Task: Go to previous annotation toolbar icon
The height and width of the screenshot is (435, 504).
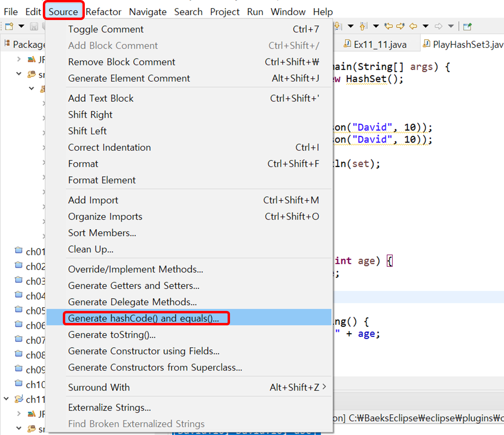Action: (363, 26)
